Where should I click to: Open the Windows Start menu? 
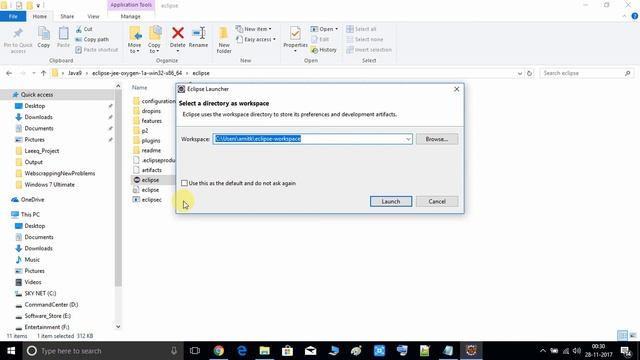(11, 351)
